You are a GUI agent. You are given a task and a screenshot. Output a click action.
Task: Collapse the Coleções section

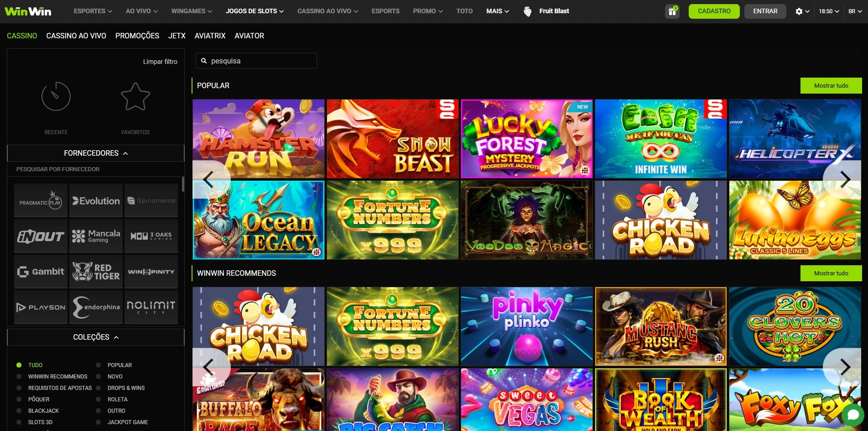[96, 337]
